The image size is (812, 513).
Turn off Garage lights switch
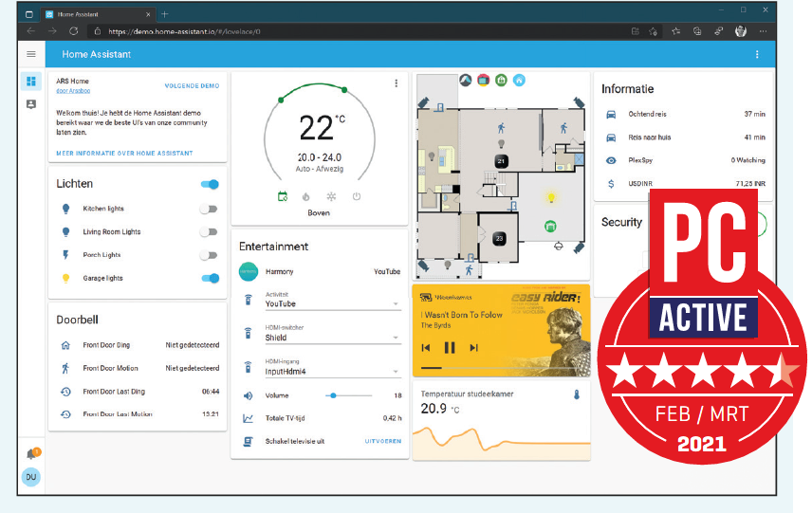(x=211, y=279)
